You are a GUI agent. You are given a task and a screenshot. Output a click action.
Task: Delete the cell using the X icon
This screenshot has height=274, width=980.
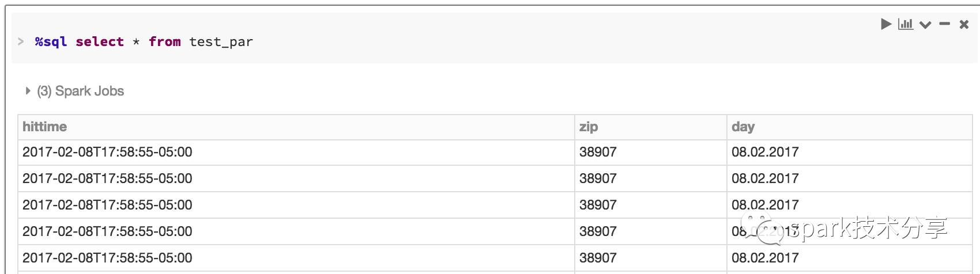964,24
